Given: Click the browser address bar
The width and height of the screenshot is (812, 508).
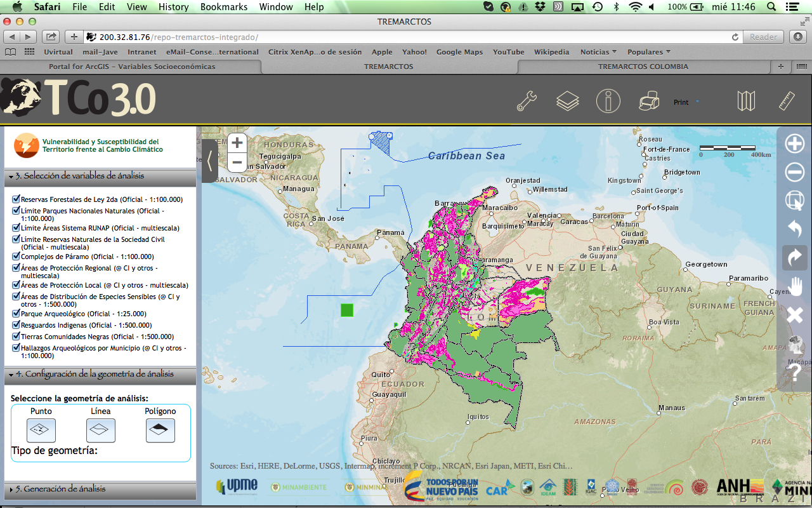Looking at the screenshot, I should (406, 37).
